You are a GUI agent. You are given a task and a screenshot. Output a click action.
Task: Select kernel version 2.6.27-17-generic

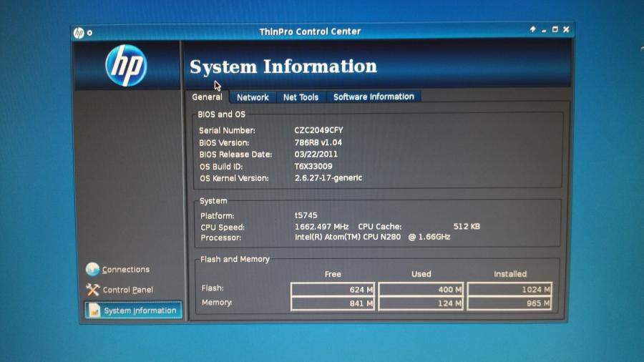tap(328, 177)
